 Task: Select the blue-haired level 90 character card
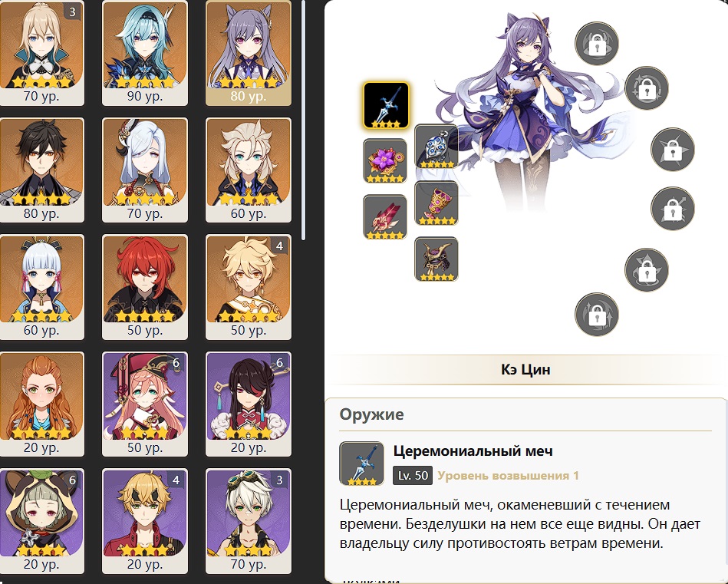[145, 53]
